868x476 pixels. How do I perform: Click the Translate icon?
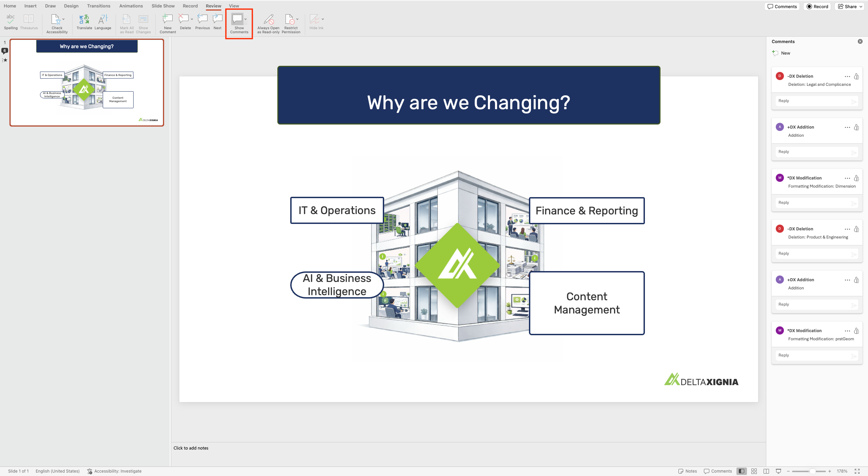84,22
